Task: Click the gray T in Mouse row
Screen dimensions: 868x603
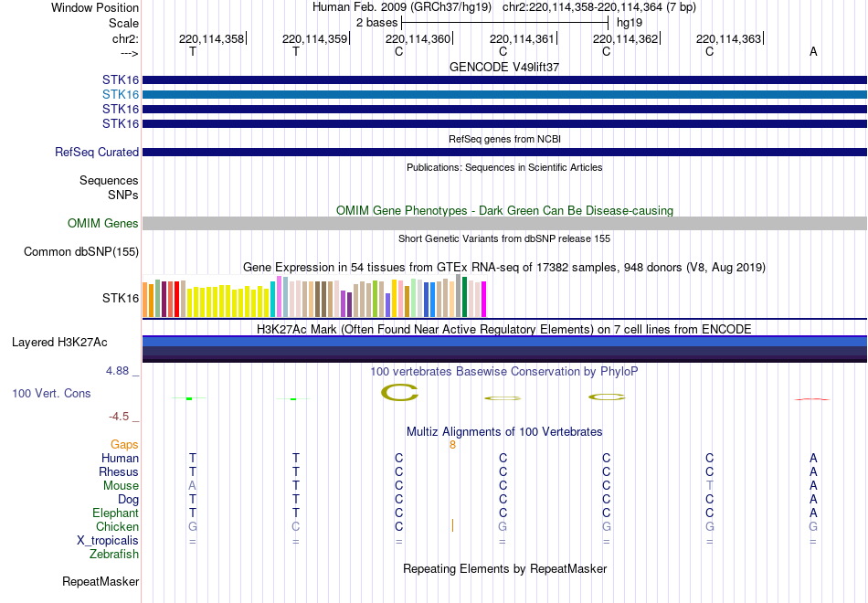Action: (710, 486)
